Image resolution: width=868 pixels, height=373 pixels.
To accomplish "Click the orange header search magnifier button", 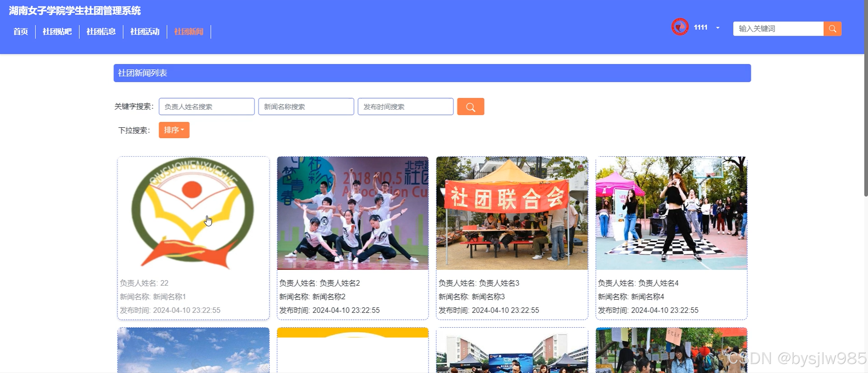I will [832, 29].
